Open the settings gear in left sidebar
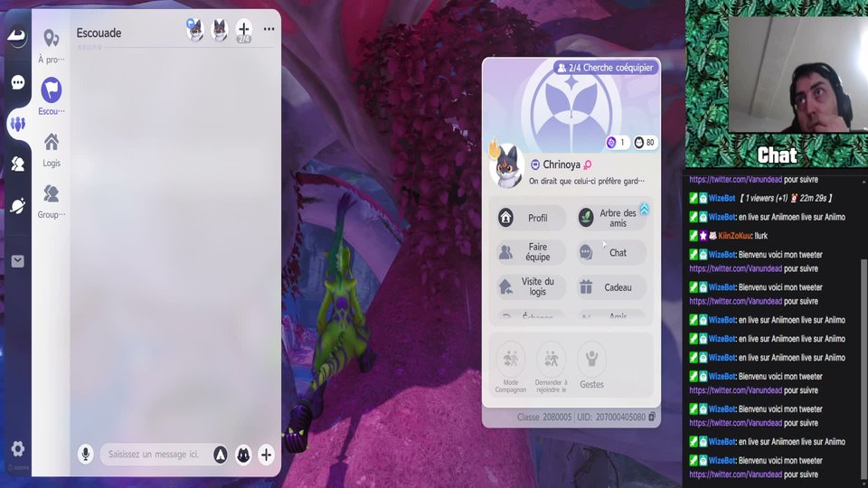This screenshot has width=868, height=488. coord(18,449)
